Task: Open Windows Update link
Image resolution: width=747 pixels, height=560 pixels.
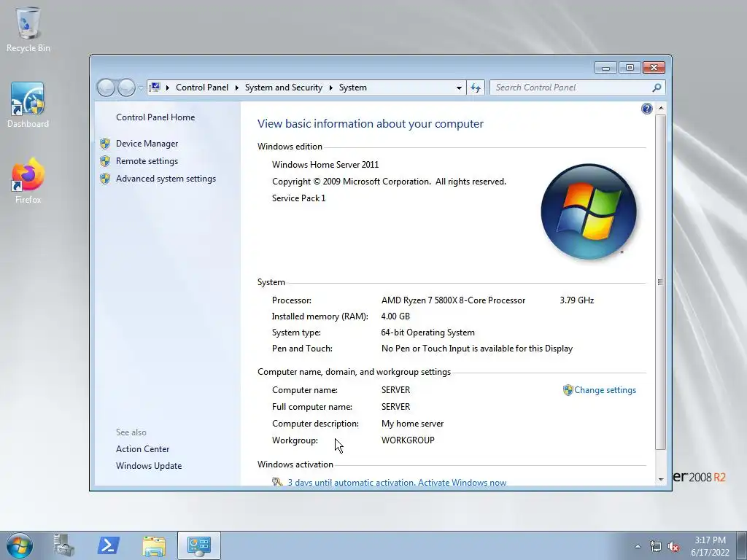Action: click(149, 466)
